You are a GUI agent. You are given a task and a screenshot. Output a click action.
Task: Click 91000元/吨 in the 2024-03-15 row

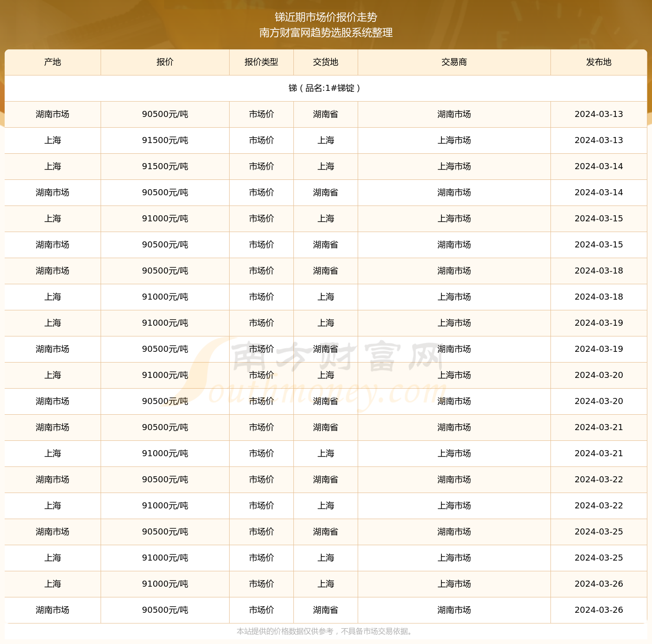tap(165, 219)
